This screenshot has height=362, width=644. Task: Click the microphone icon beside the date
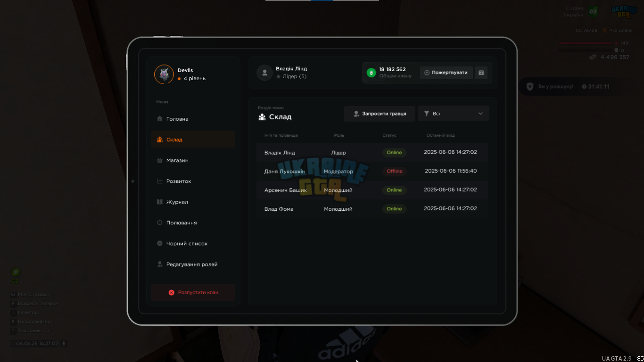point(64,344)
